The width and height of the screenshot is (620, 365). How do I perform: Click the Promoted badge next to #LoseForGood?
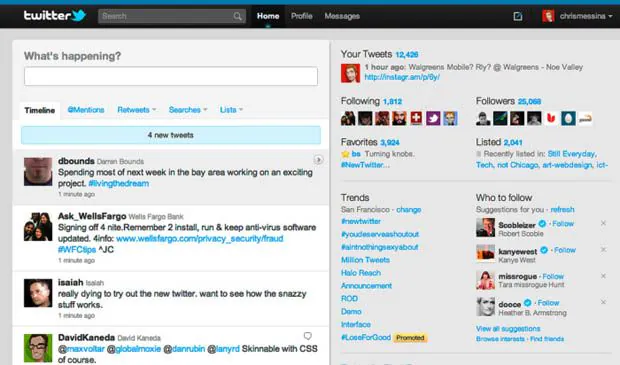pos(410,338)
